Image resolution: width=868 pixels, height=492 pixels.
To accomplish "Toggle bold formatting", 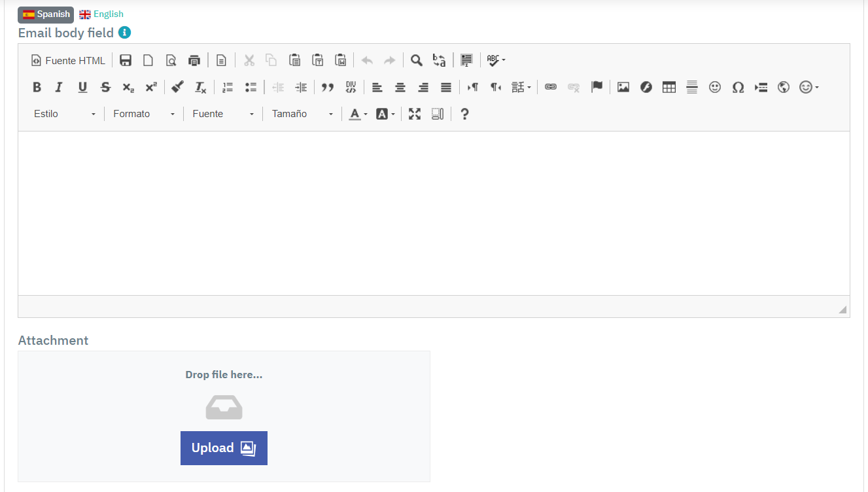I will click(x=37, y=87).
